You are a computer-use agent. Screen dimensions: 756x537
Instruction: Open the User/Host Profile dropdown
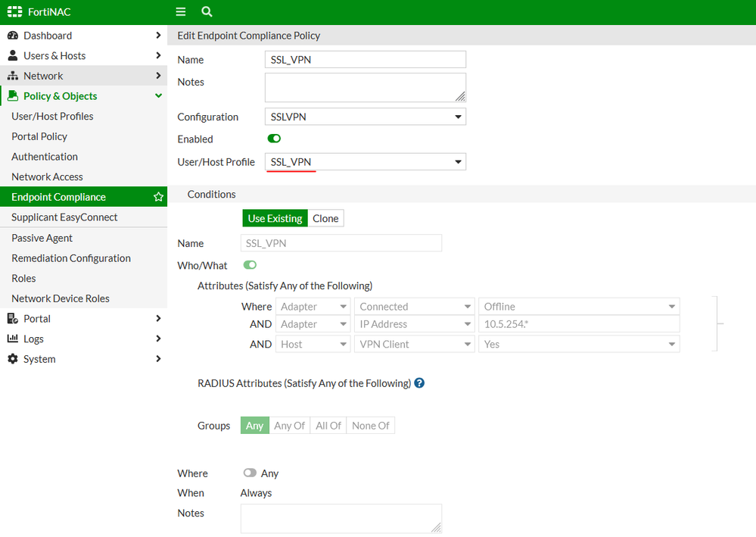pos(365,162)
